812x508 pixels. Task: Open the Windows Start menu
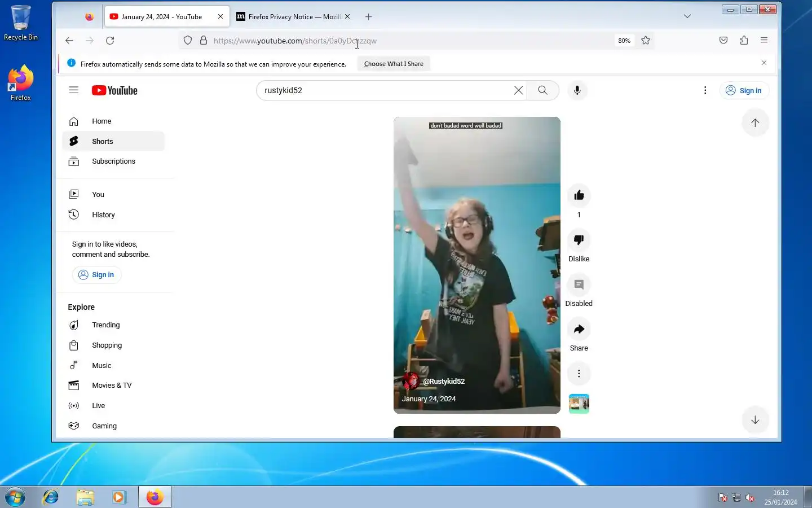click(x=15, y=497)
